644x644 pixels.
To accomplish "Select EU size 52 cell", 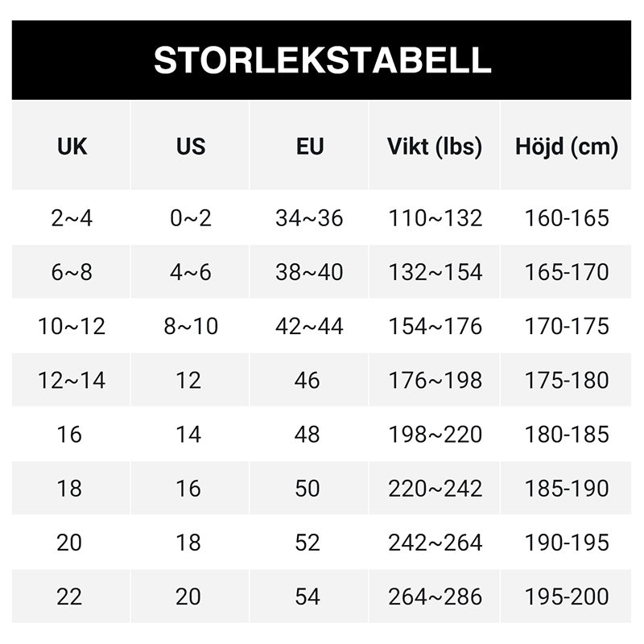I will pos(308,543).
